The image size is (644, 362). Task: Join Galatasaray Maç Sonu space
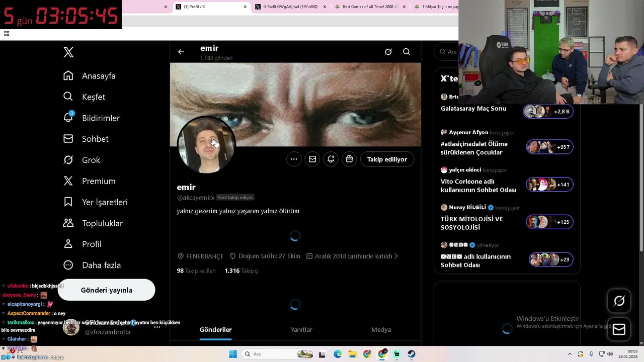(473, 109)
